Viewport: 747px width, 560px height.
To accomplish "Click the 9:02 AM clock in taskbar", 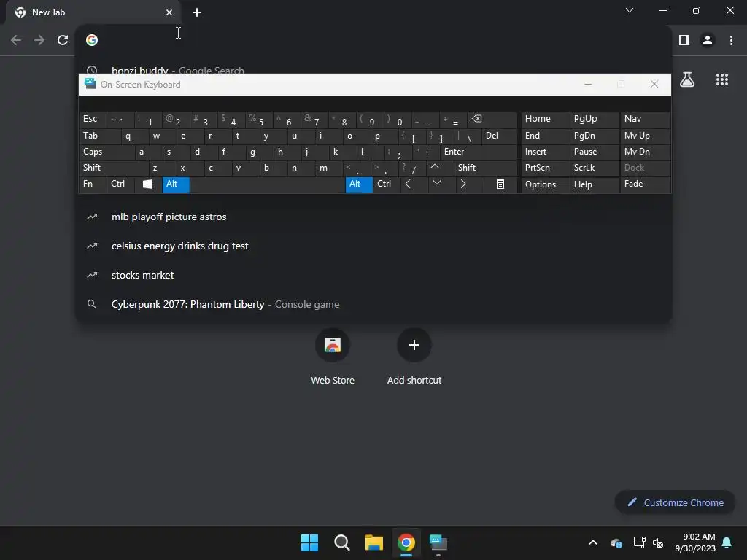I will (x=695, y=542).
